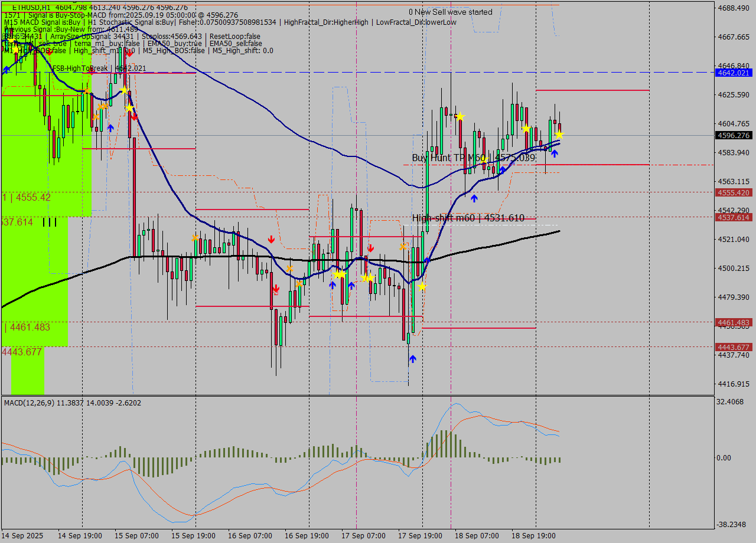Click the blue arrow just above the 4555.420 dashed level
This screenshot has height=543, width=756.
tap(474, 198)
